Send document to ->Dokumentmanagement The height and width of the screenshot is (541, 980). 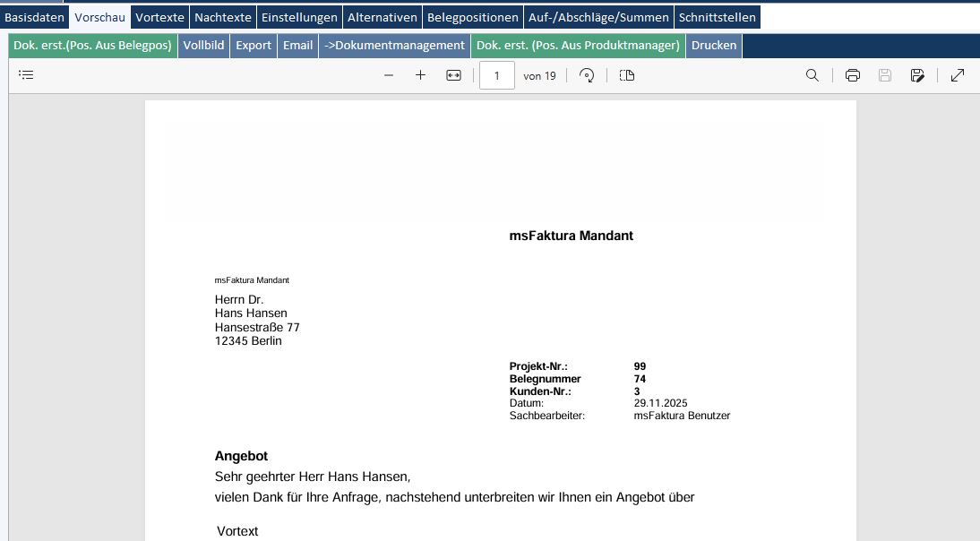(x=395, y=46)
